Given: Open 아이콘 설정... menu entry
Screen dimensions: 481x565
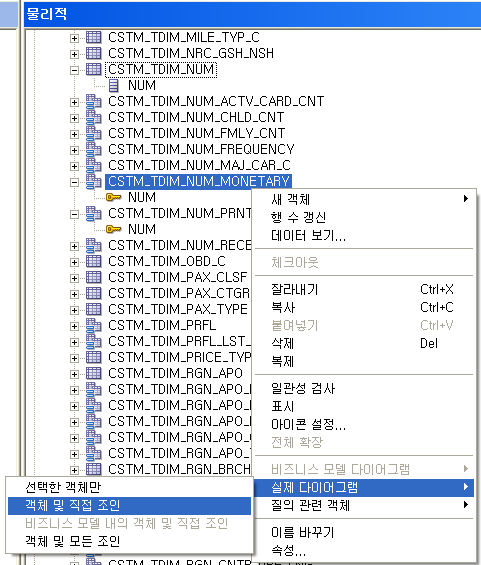Looking at the screenshot, I should tap(364, 424).
